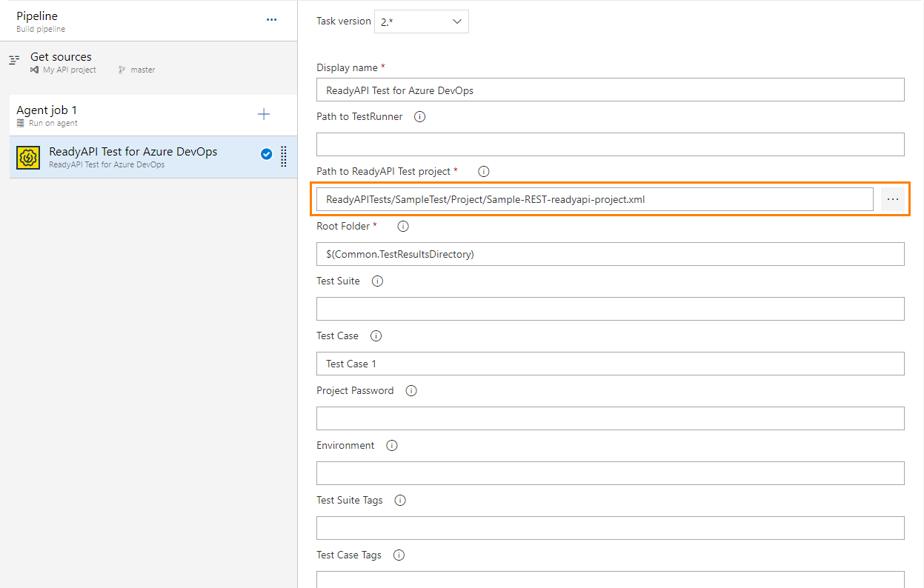Toggle the ReadyAPI task enabled checkmark

[x=266, y=154]
